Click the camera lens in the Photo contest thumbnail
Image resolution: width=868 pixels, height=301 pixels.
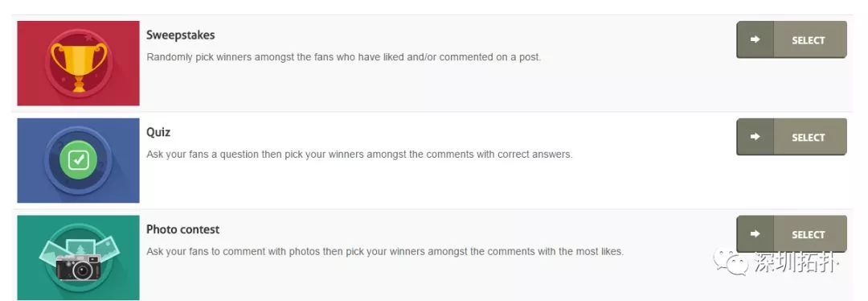point(84,271)
